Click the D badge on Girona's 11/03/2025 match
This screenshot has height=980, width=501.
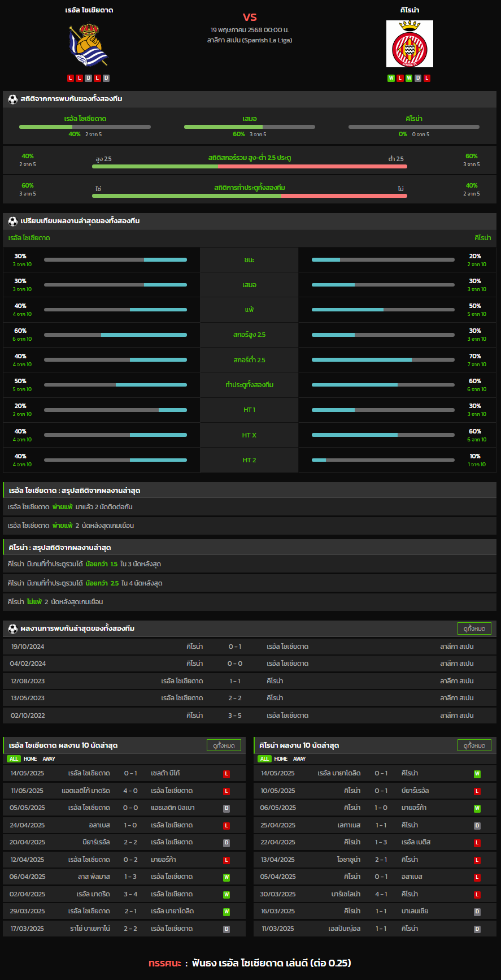(x=477, y=929)
